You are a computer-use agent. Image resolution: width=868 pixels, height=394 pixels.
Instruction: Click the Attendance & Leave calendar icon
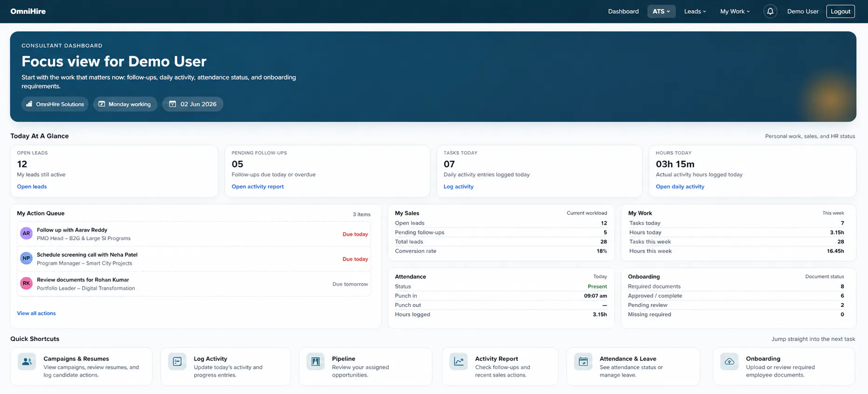tap(583, 361)
